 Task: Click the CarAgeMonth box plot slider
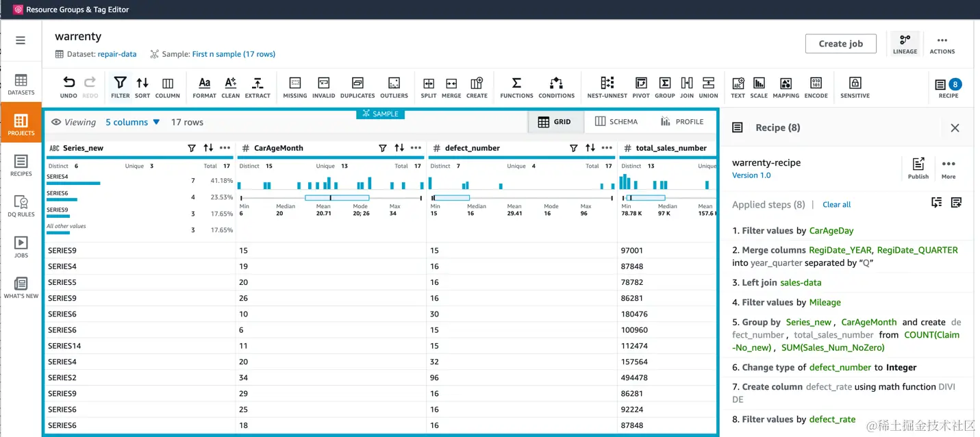331,198
